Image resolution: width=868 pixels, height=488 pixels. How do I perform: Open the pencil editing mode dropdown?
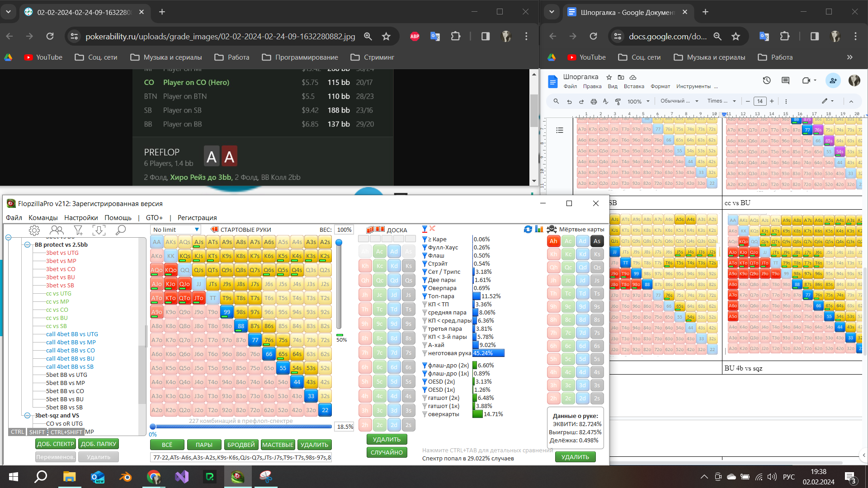(x=828, y=101)
